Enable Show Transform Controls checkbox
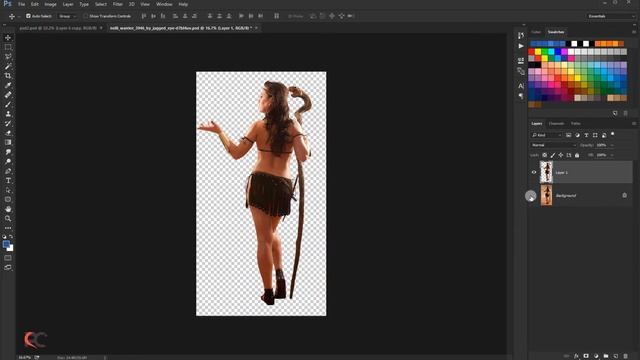 click(x=85, y=16)
